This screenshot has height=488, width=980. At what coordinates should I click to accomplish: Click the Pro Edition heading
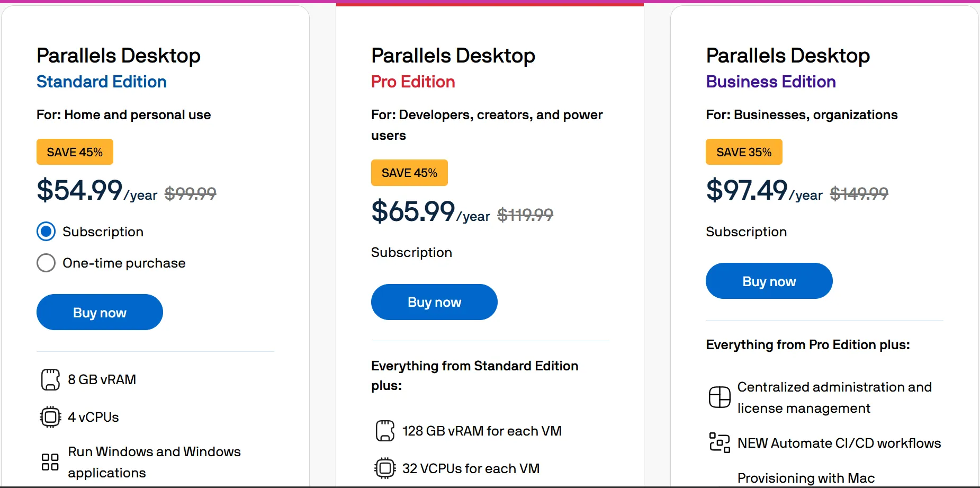pos(413,82)
